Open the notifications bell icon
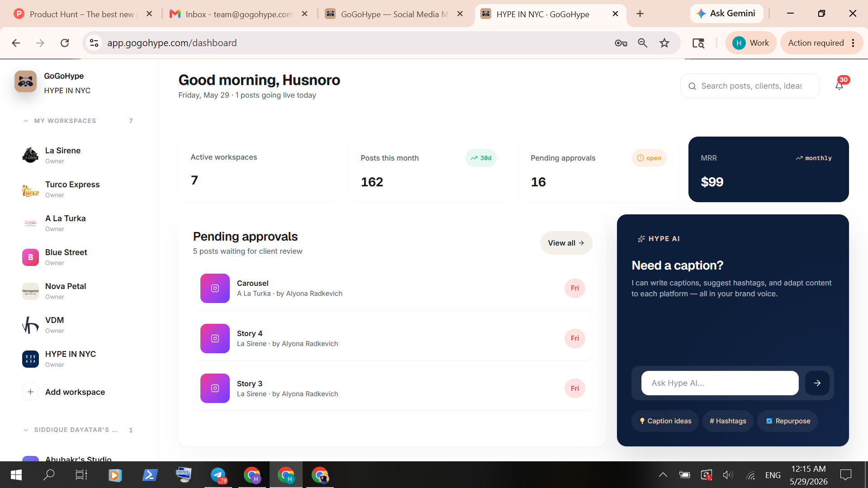The image size is (868, 488). pyautogui.click(x=839, y=86)
